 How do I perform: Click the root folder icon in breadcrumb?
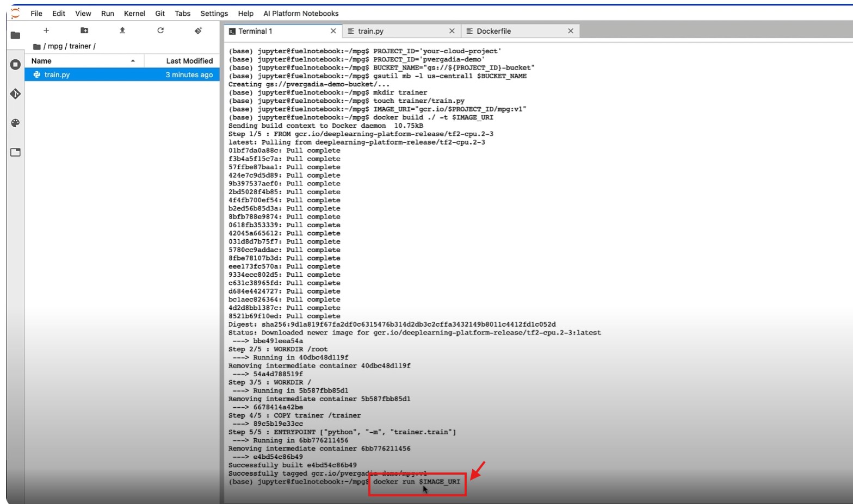pos(36,47)
